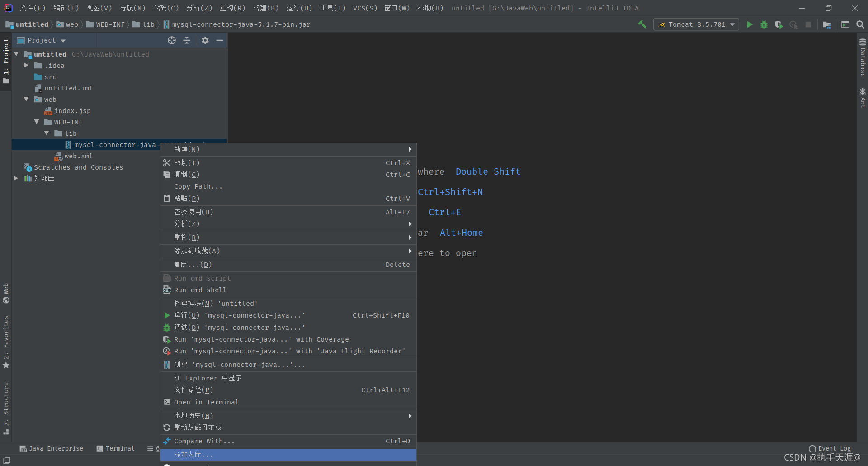Choose 调试(D) 'mysql-connector-java...' entry
Screen dimensions: 868x466
288,328
